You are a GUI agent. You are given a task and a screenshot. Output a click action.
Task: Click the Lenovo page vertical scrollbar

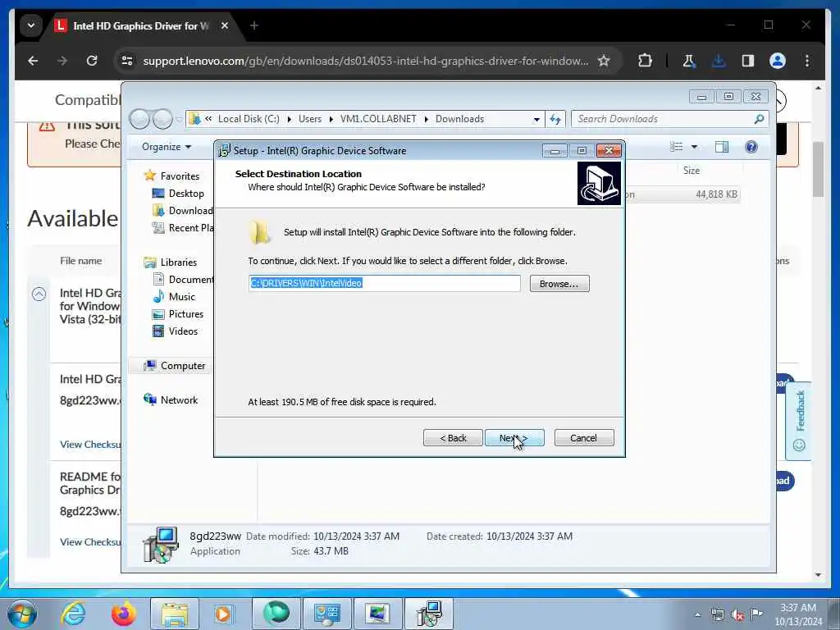(818, 169)
